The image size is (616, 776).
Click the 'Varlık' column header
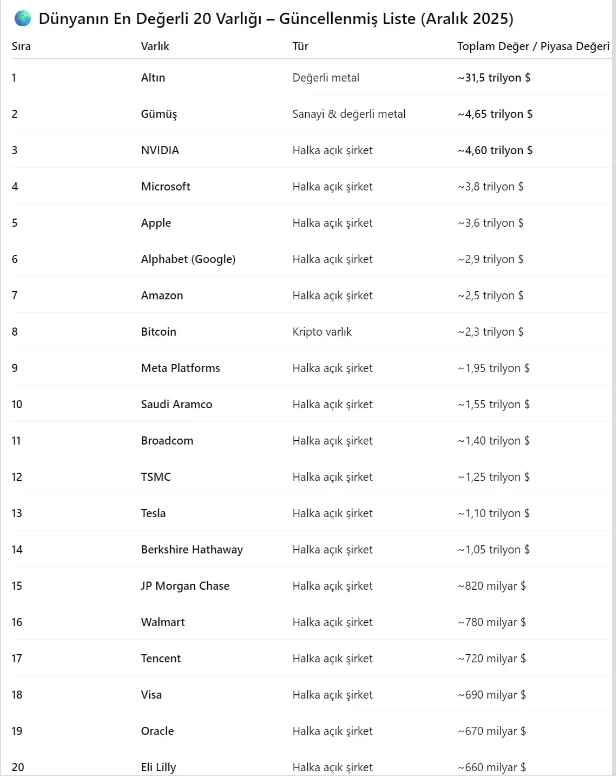click(x=155, y=46)
